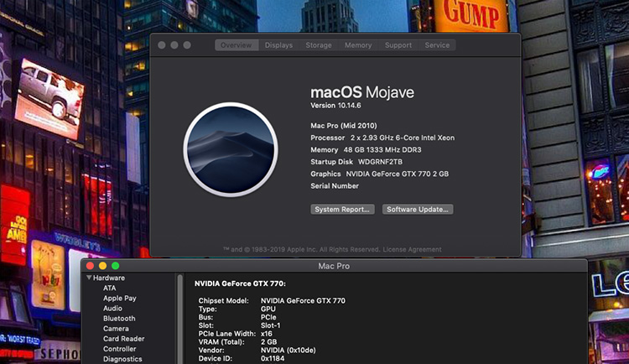Select ATA in the Hardware list

(x=109, y=288)
